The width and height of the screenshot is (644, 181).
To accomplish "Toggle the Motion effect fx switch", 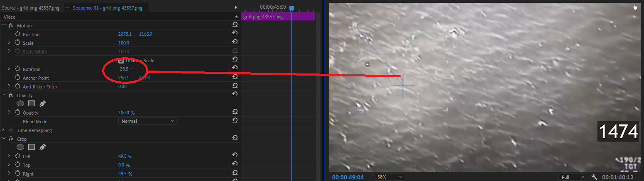I will click(11, 26).
